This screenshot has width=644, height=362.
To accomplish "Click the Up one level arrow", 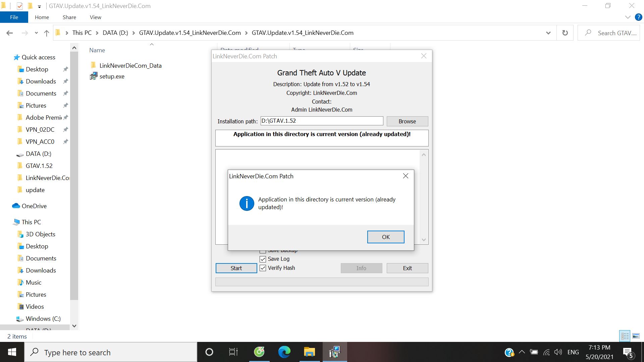I will [46, 33].
